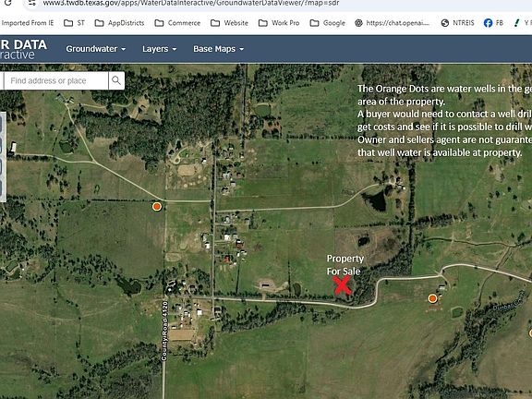Expand the Layers dropdown menu
The image size is (532, 399).
[159, 49]
